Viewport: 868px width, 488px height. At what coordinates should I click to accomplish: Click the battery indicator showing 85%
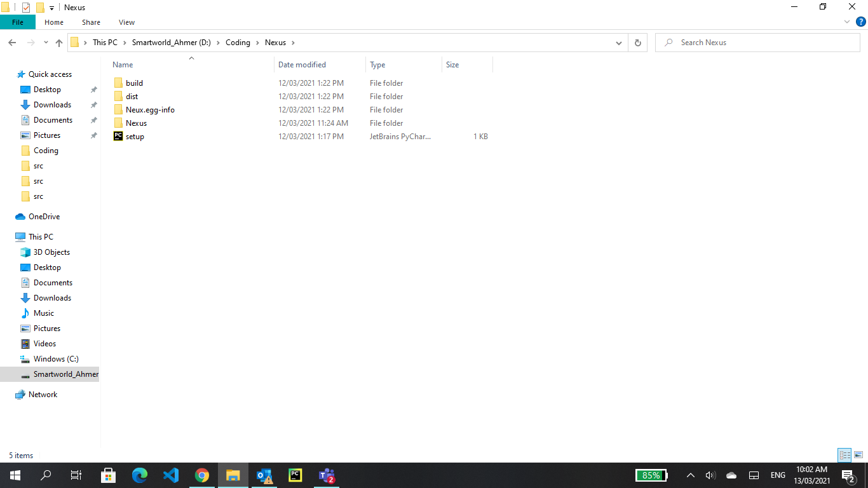pyautogui.click(x=651, y=475)
